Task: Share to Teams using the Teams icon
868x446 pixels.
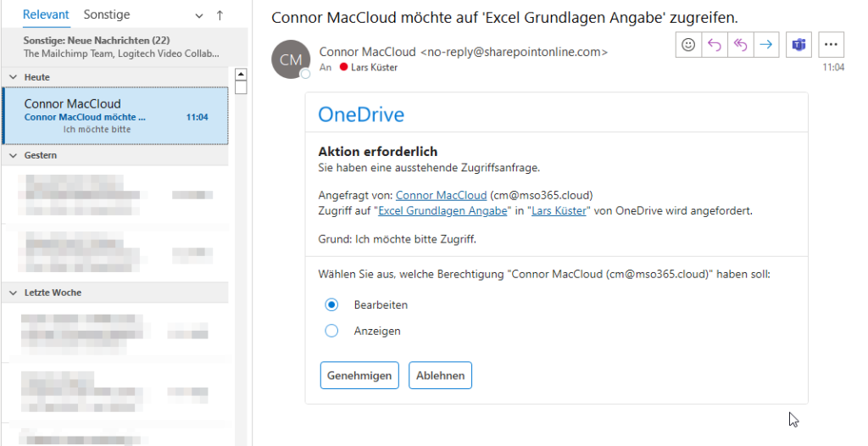Action: coord(798,45)
